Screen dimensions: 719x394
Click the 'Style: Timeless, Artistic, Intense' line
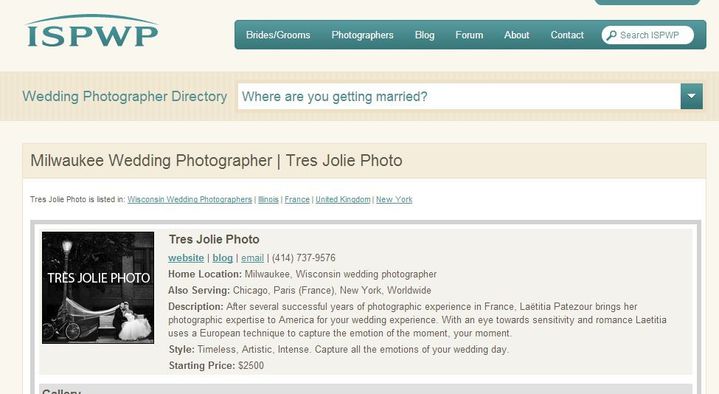click(338, 350)
